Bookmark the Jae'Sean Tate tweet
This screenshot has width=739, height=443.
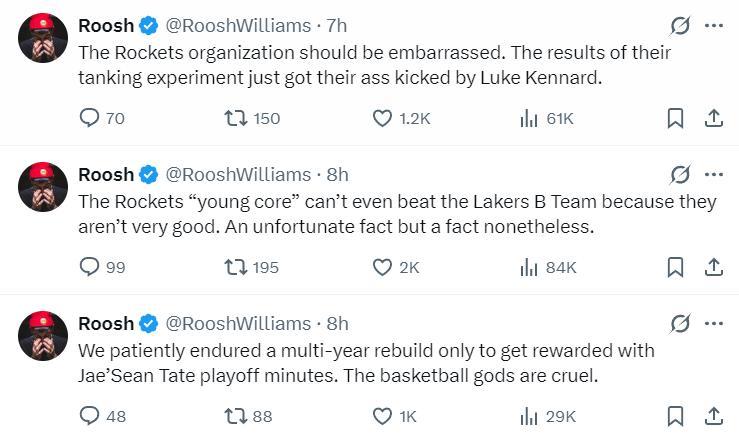pyautogui.click(x=675, y=415)
